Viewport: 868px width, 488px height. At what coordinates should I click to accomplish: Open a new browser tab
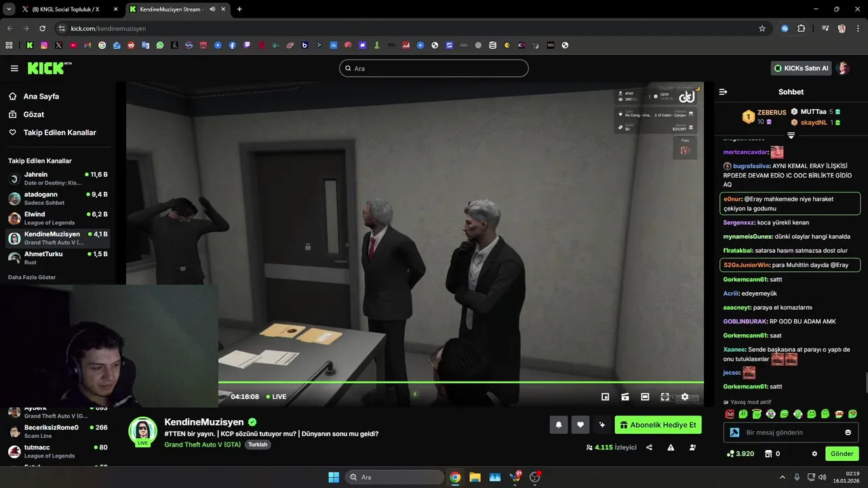click(x=239, y=9)
